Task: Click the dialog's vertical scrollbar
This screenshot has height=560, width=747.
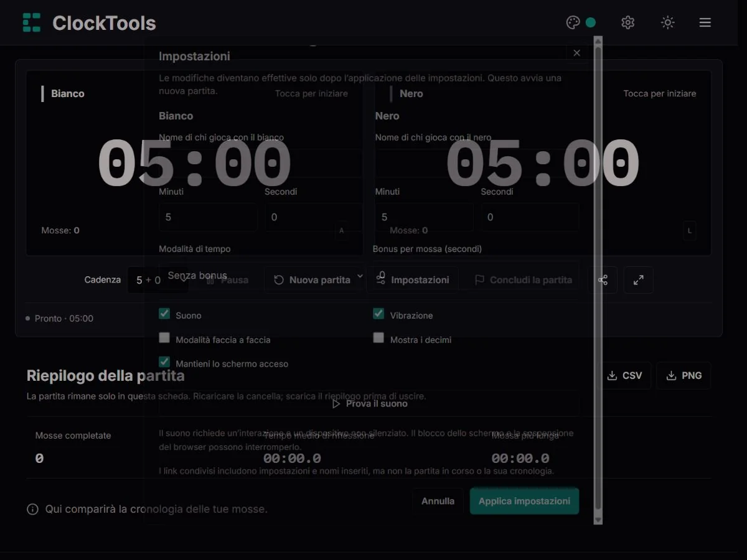Action: 598,280
